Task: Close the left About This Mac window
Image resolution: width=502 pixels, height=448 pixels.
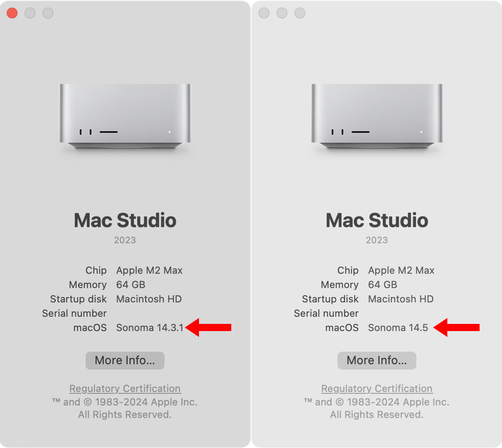Action: 12,13
